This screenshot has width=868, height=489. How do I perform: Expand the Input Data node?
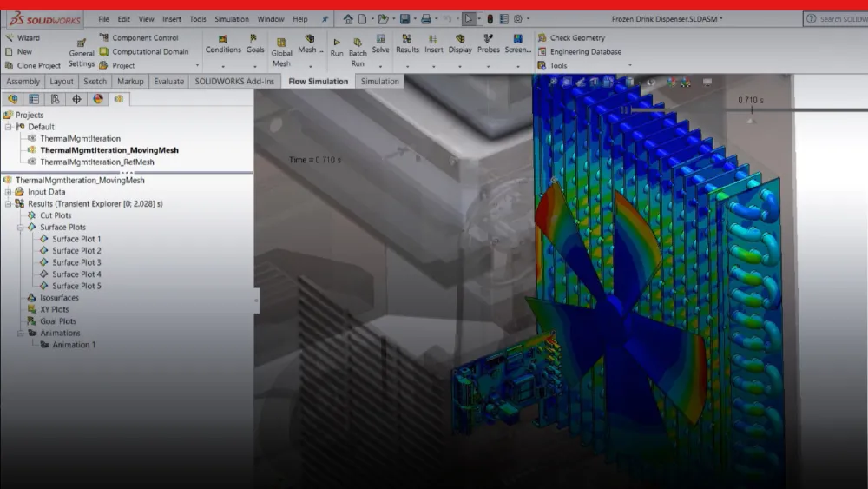pos(9,192)
